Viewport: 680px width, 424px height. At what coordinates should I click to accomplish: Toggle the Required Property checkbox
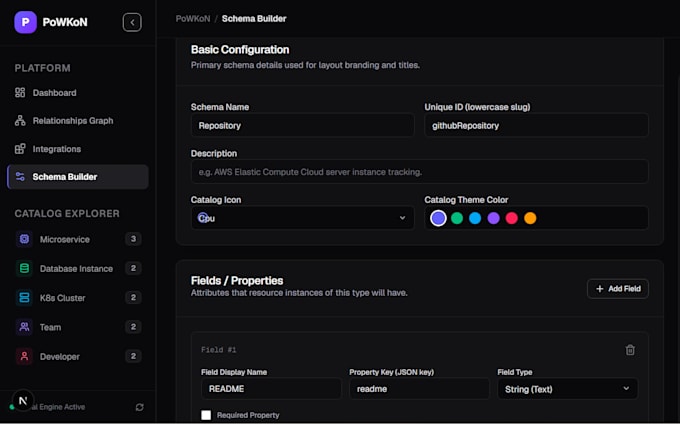(206, 415)
